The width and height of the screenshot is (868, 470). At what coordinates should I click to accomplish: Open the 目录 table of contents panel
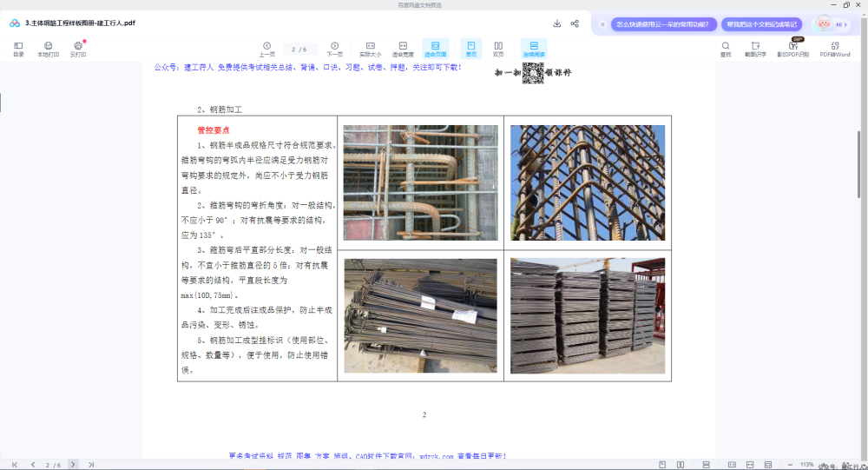tap(18, 49)
